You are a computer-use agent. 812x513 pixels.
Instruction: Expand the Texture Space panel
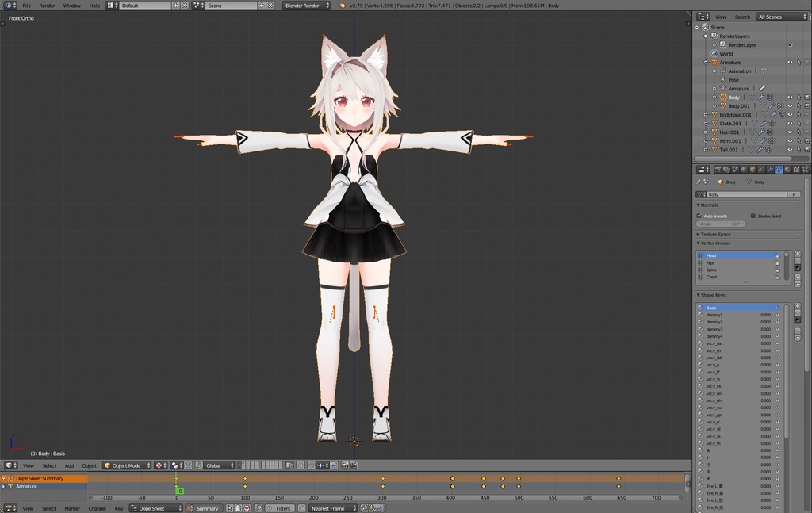(716, 235)
